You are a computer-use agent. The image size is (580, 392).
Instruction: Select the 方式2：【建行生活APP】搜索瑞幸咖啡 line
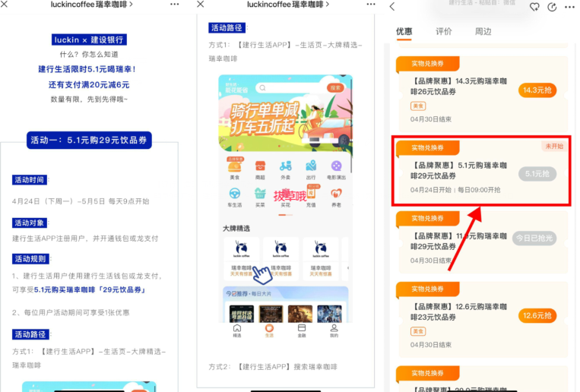[x=273, y=367]
